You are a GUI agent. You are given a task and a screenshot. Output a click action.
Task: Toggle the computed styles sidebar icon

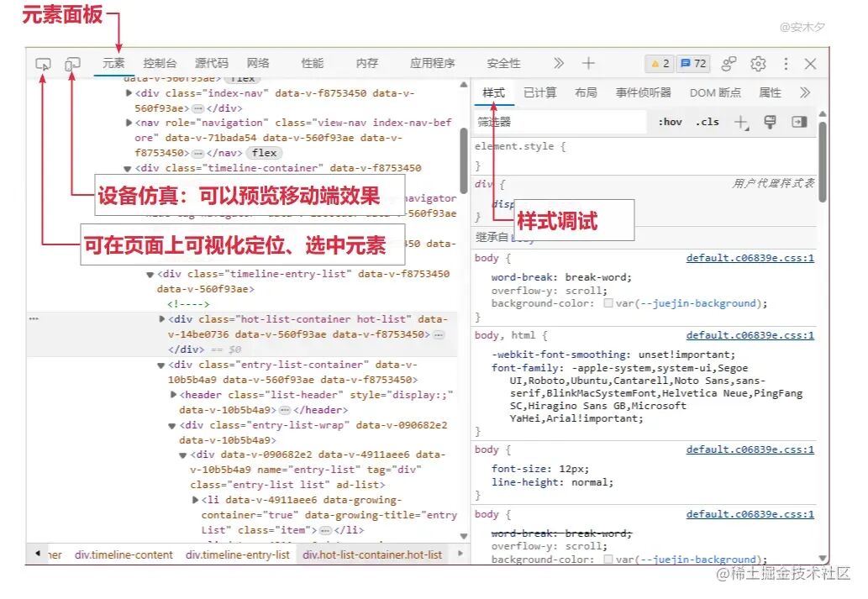[x=799, y=122]
